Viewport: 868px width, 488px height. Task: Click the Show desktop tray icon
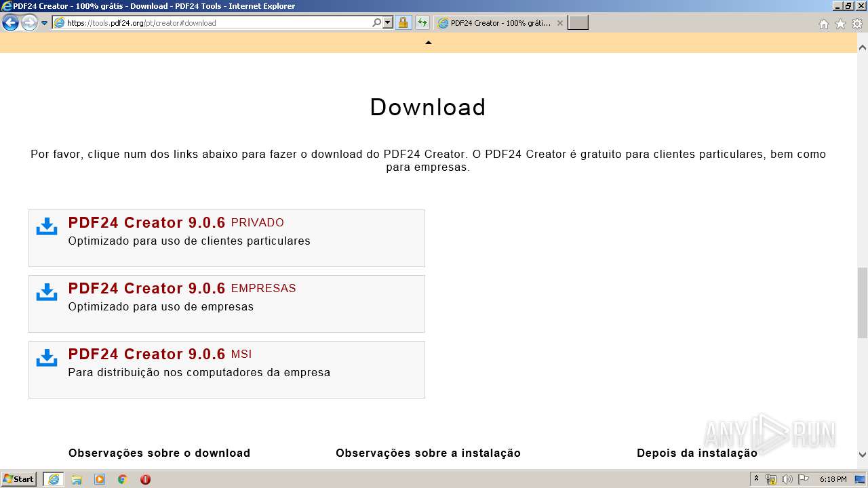coord(861,479)
